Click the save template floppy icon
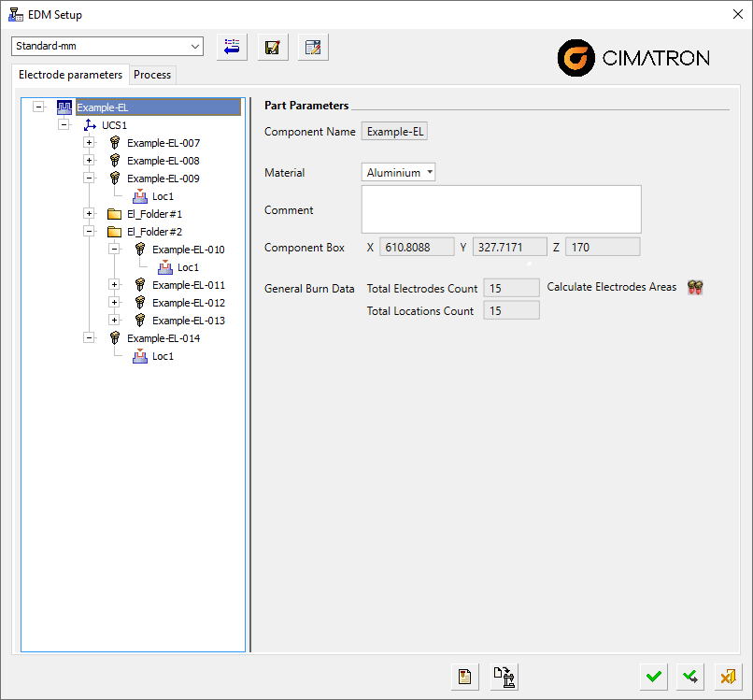The width and height of the screenshot is (753, 700). coord(272,48)
